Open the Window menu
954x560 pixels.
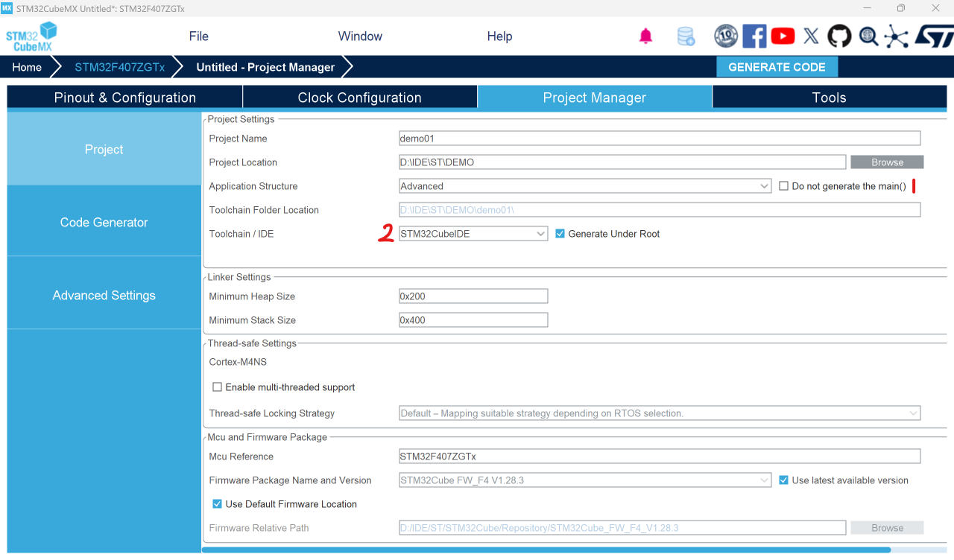360,36
